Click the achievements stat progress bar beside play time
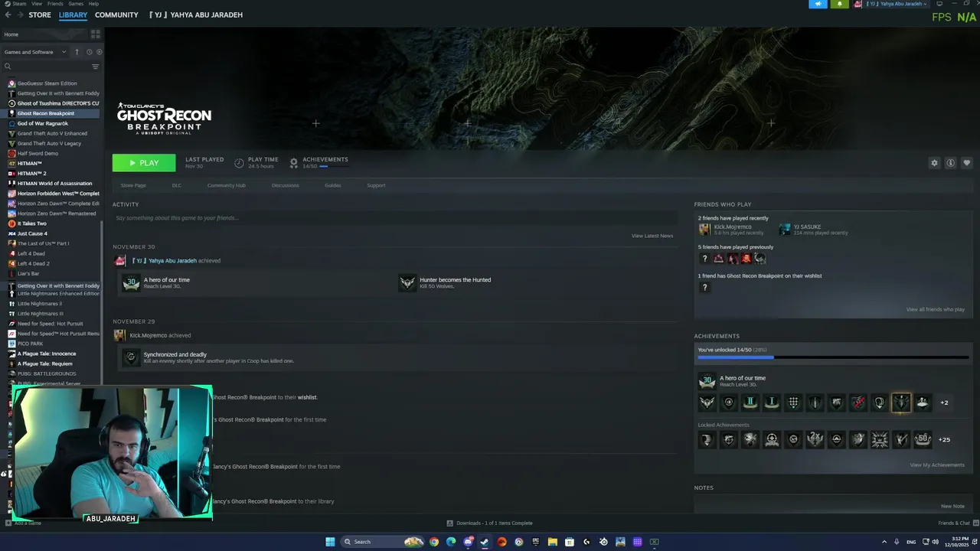The height and width of the screenshot is (551, 980). click(x=335, y=166)
